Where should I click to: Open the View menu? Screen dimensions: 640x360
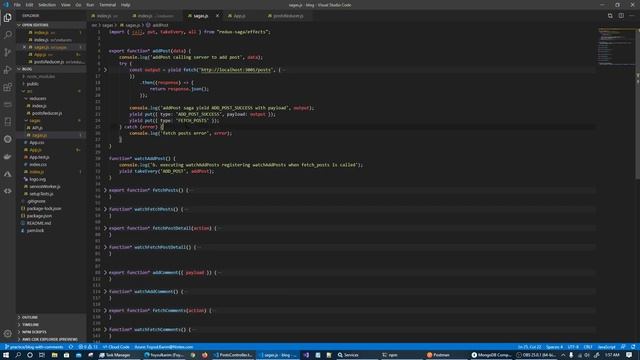tap(65, 5)
